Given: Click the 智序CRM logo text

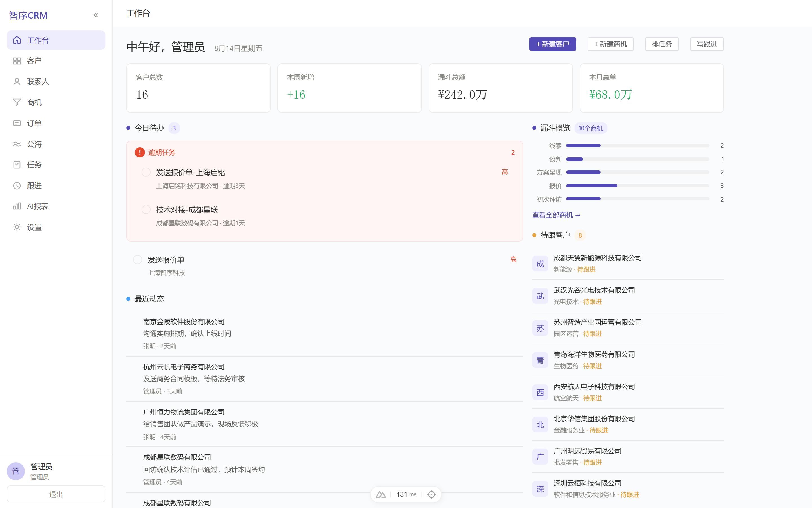Looking at the screenshot, I should coord(28,15).
